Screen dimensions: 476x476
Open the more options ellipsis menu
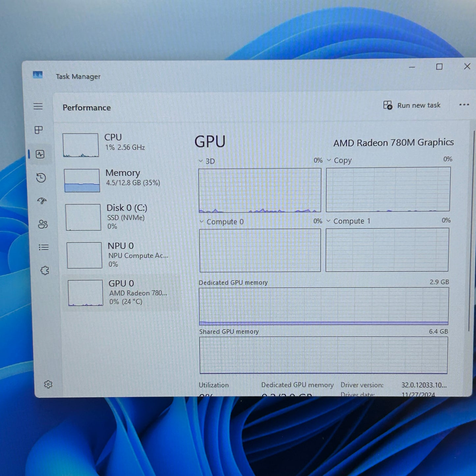(464, 105)
